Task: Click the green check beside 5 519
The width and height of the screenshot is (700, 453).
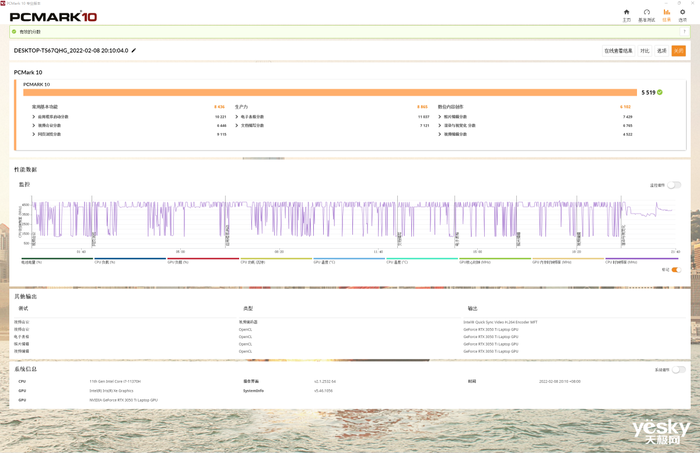Action: point(660,92)
